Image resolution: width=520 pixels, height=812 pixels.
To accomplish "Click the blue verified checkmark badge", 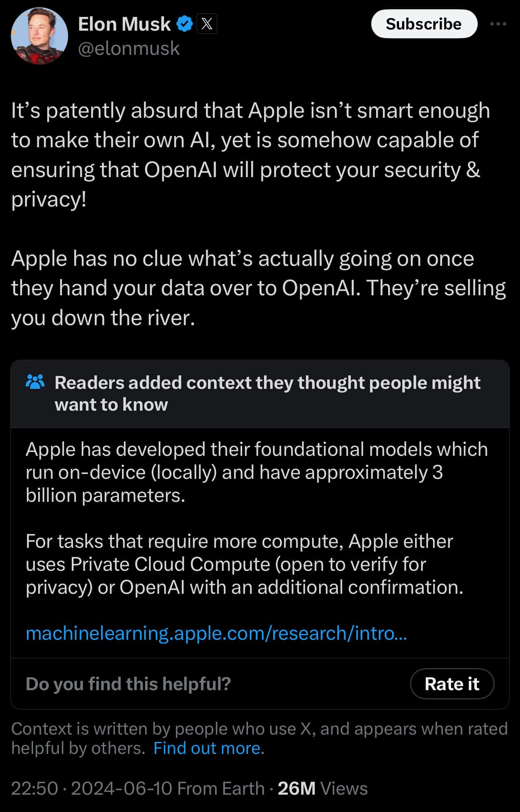I will (185, 24).
